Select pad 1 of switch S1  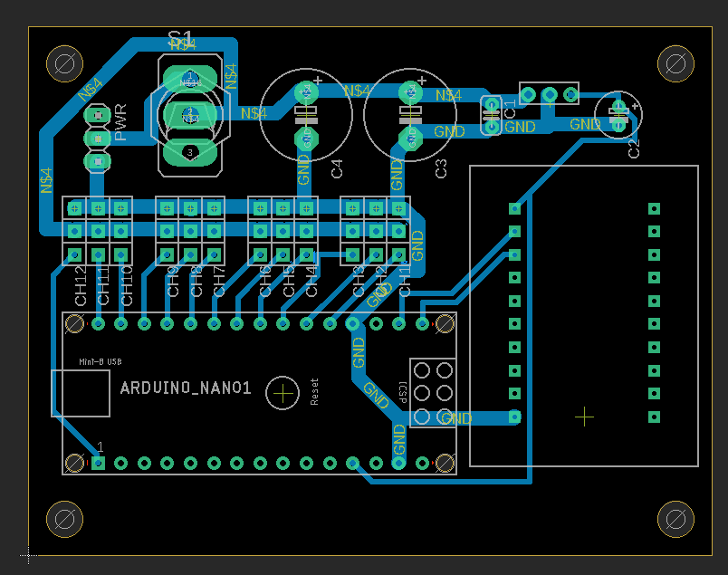(x=190, y=78)
